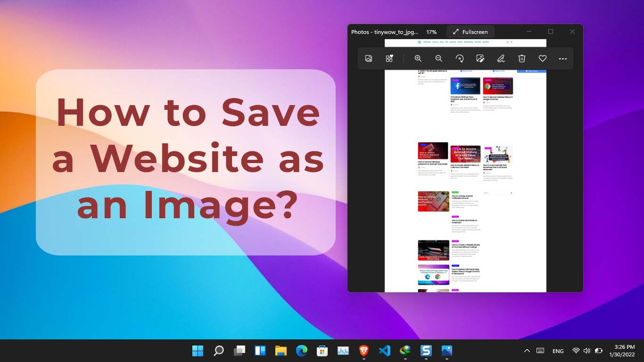Click the 17% zoom level text
Screen dimensions: 644x362
tap(431, 32)
